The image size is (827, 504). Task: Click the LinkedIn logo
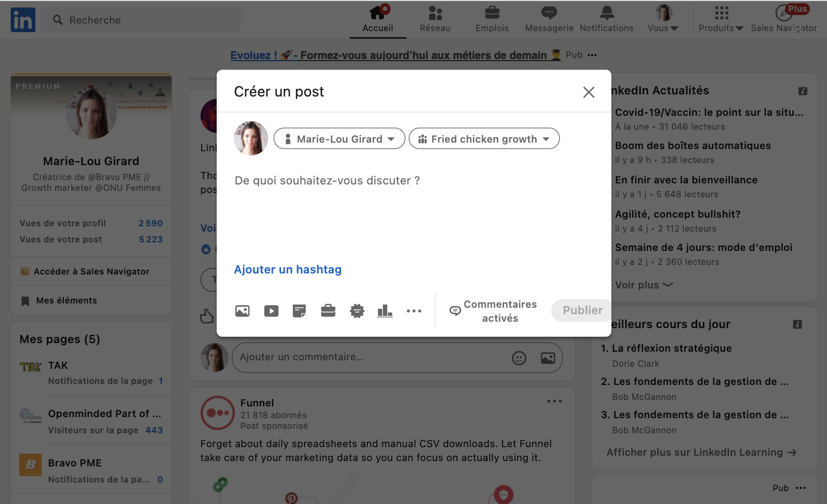coord(23,20)
